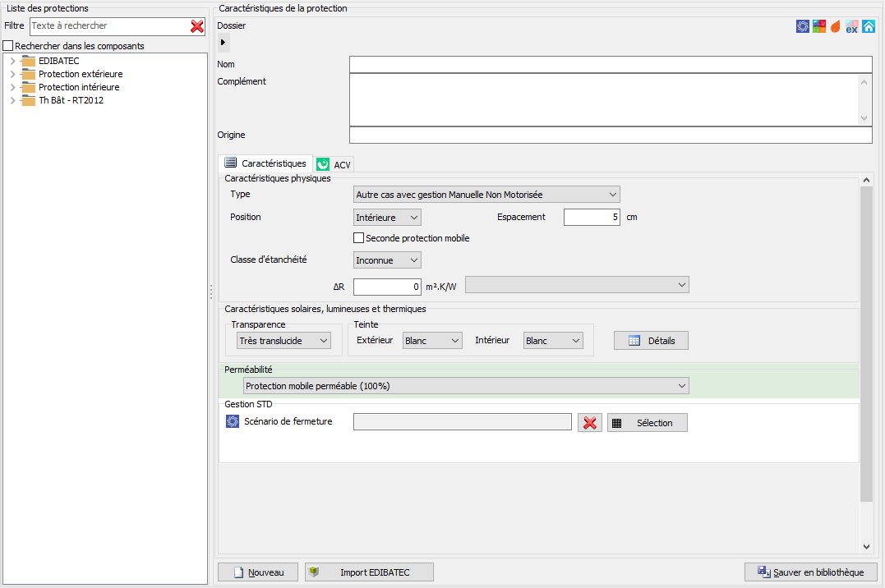885x588 pixels.
Task: Click the black arrow under Dossier
Action: click(x=224, y=42)
